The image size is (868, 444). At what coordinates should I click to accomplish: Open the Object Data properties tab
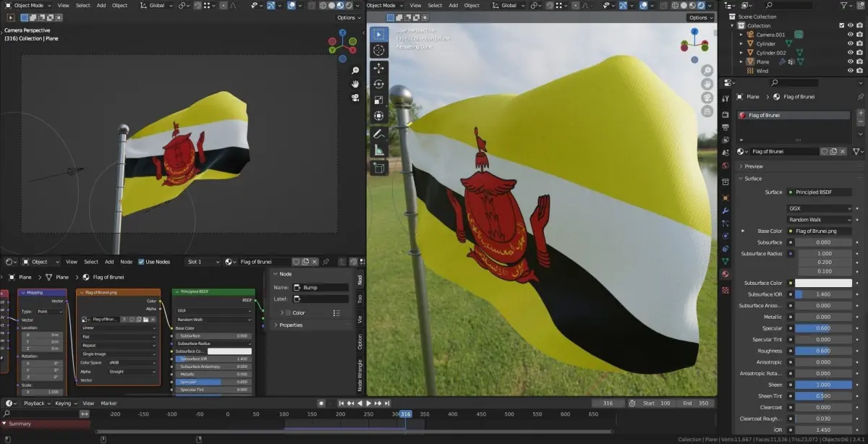click(726, 260)
